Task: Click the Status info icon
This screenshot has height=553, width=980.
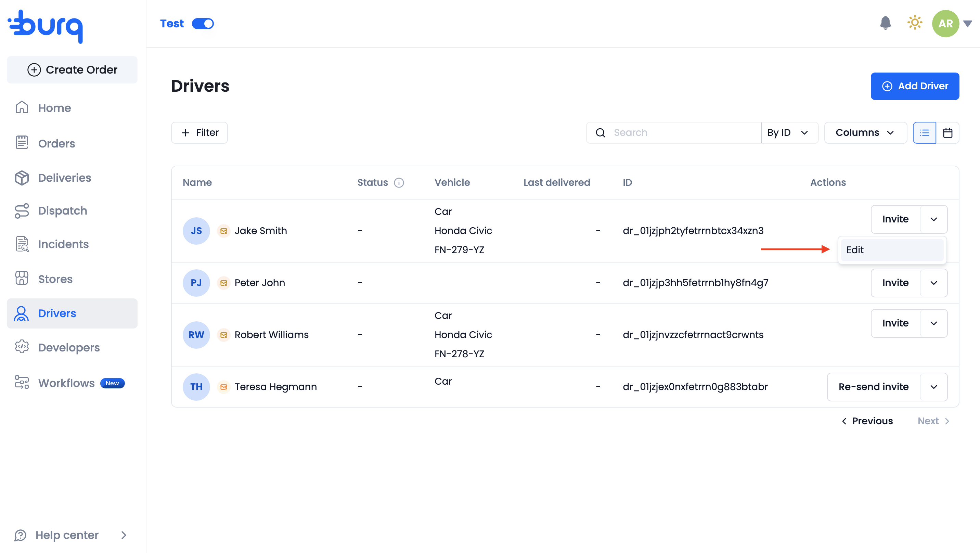Action: pyautogui.click(x=399, y=183)
